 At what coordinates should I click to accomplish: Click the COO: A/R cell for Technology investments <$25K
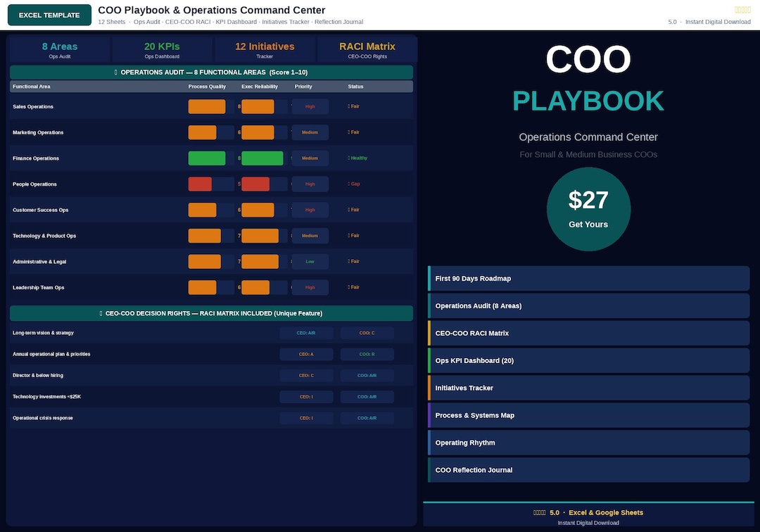pyautogui.click(x=367, y=397)
